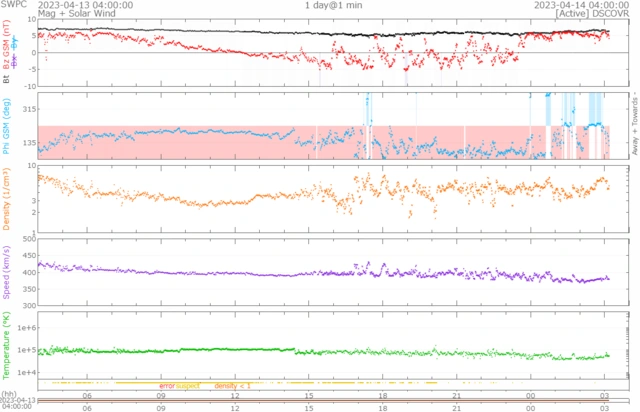Image resolution: width=640 pixels, height=412 pixels.
Task: Click the '1e+6' tick on the Temperature axis
Action: 27,328
